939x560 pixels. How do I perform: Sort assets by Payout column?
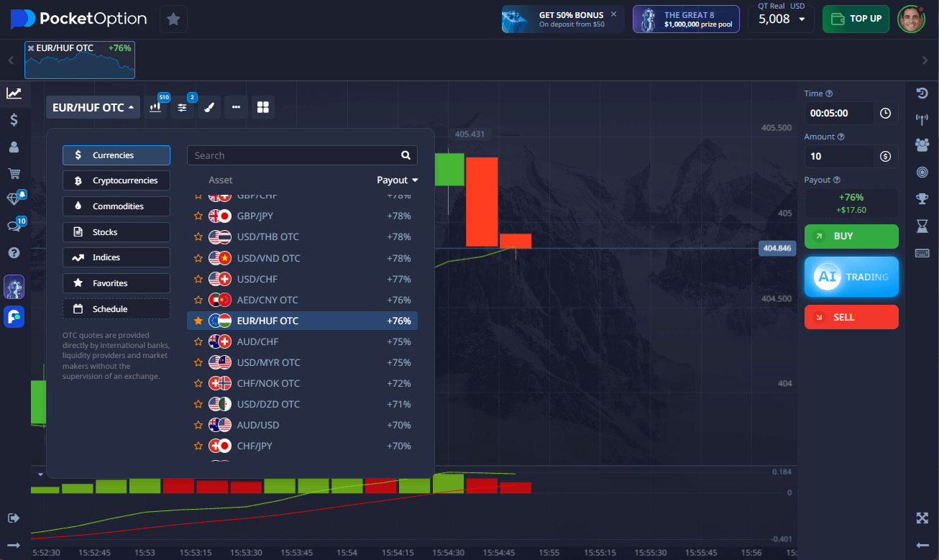coord(397,180)
